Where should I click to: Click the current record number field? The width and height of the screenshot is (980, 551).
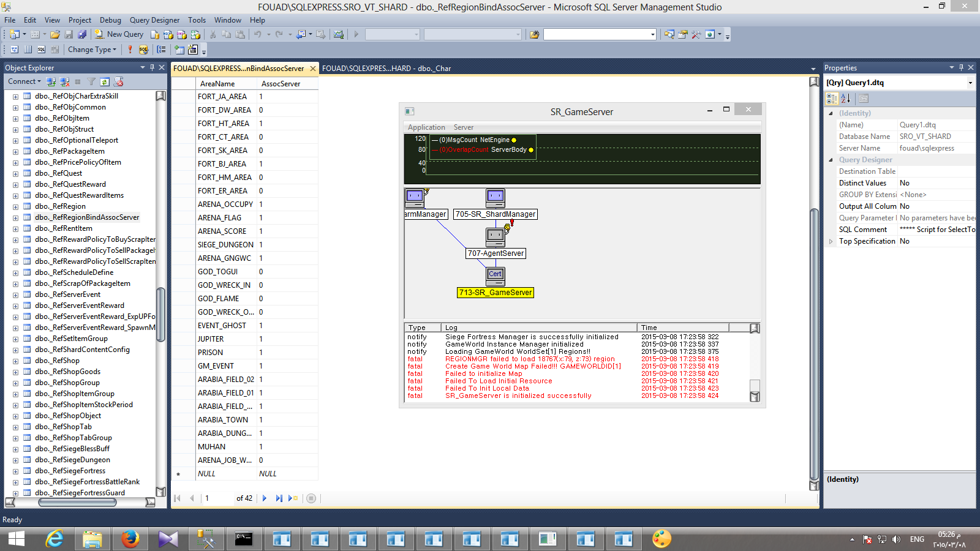pos(217,498)
